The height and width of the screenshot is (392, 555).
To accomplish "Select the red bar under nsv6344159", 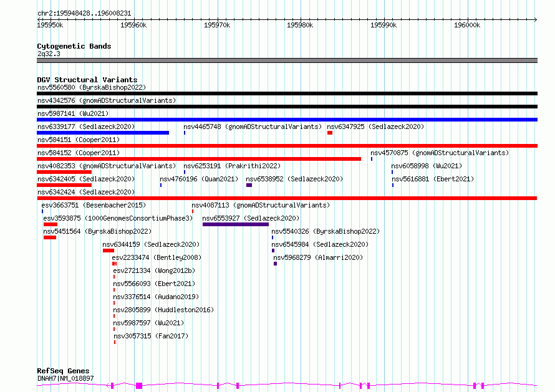I will [x=109, y=251].
